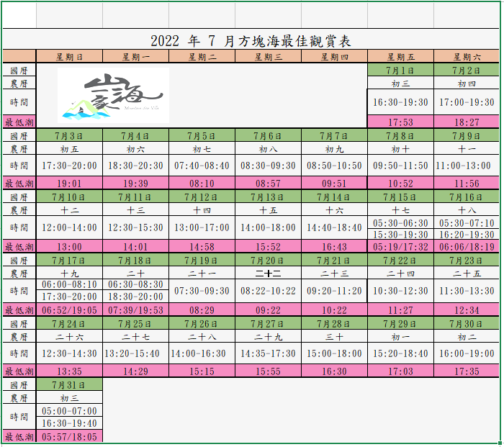The height and width of the screenshot is (447, 504).
Task: Click the mountain and sea logo image
Action: click(x=114, y=95)
